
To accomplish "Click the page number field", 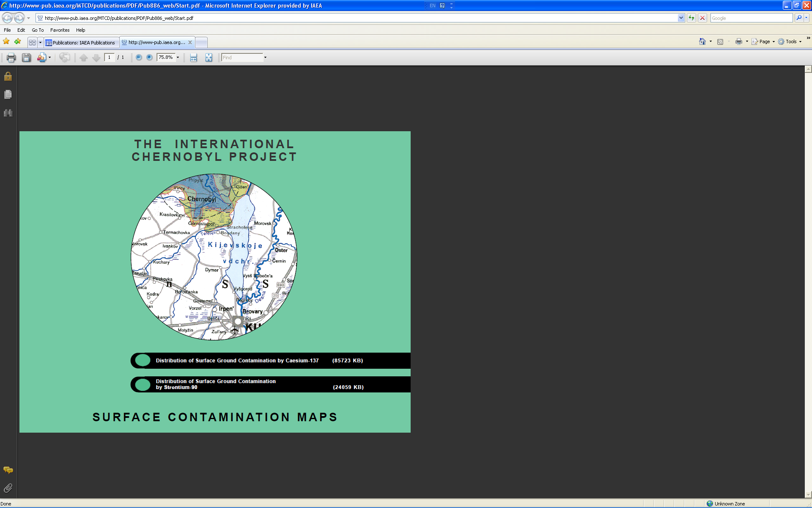I will click(x=110, y=58).
